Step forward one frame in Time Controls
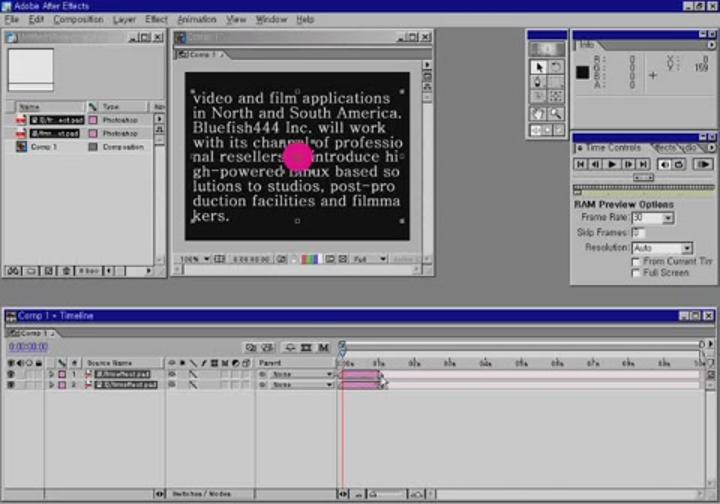This screenshot has width=720, height=504. click(628, 164)
